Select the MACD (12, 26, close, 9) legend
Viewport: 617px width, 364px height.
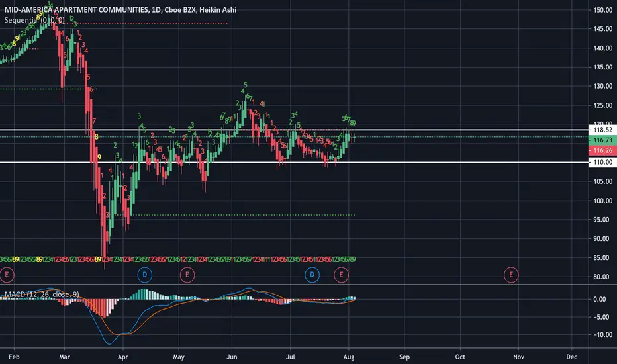pos(42,295)
